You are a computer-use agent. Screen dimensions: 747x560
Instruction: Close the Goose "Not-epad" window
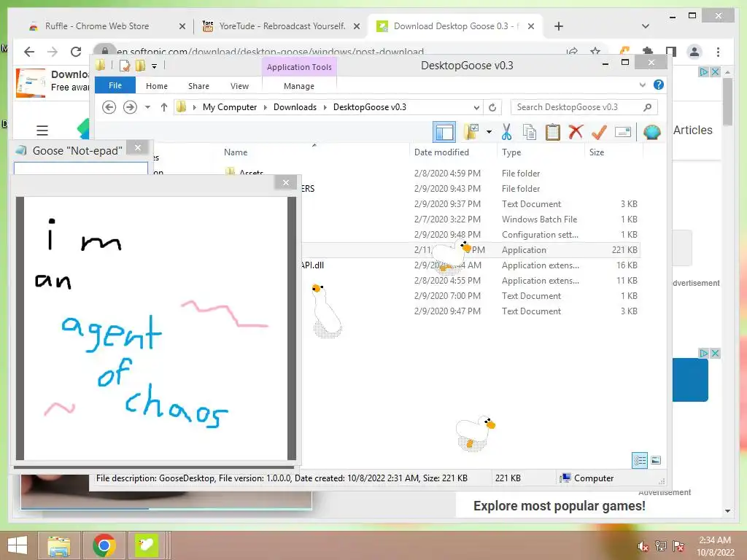(138, 147)
